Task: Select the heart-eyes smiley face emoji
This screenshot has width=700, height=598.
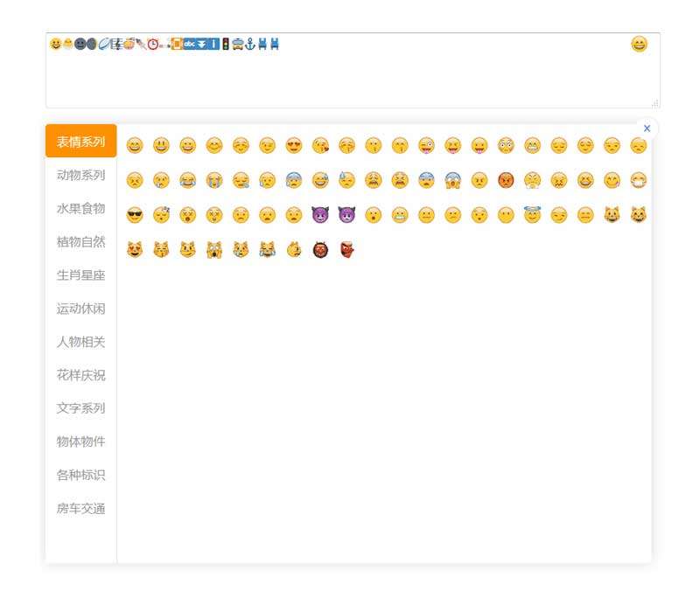Action: click(293, 146)
